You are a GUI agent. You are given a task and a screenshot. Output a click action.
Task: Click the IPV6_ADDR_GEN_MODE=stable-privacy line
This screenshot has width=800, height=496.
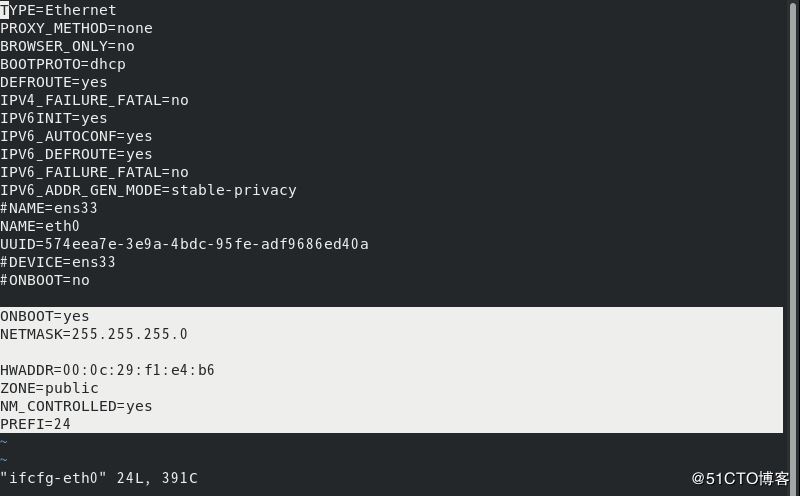(148, 190)
